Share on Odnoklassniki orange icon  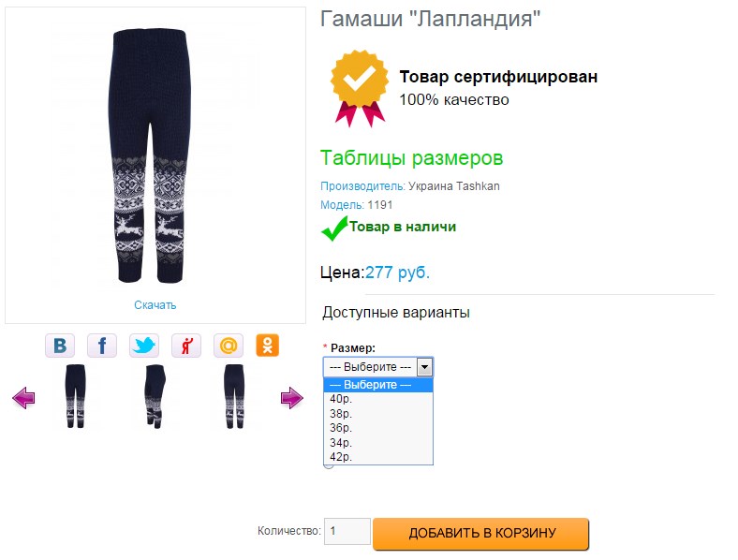(x=267, y=346)
